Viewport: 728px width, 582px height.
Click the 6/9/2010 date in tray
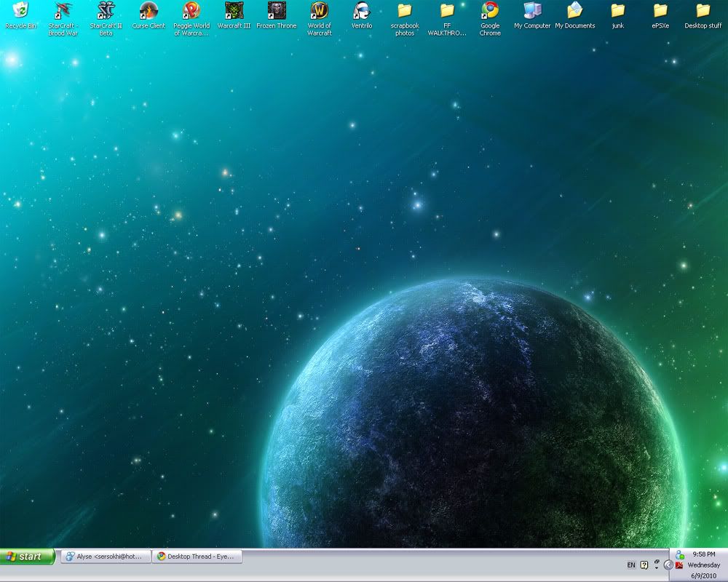(704, 576)
